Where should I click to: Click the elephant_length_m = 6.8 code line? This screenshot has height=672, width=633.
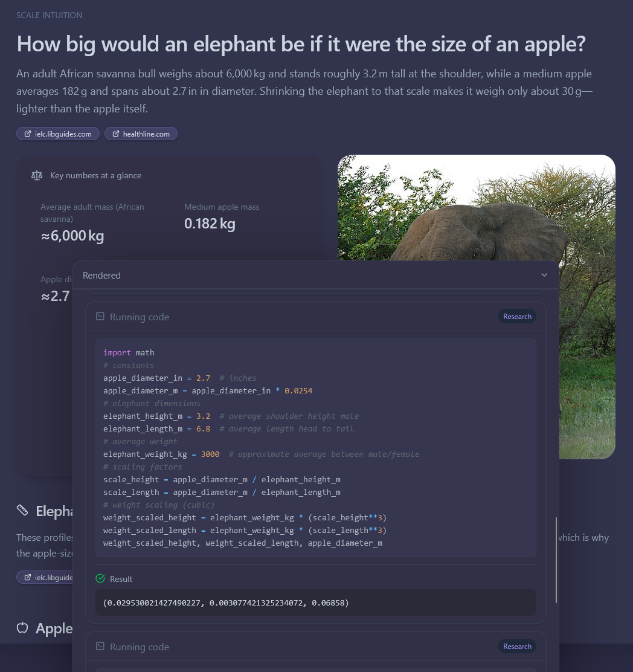pyautogui.click(x=228, y=429)
